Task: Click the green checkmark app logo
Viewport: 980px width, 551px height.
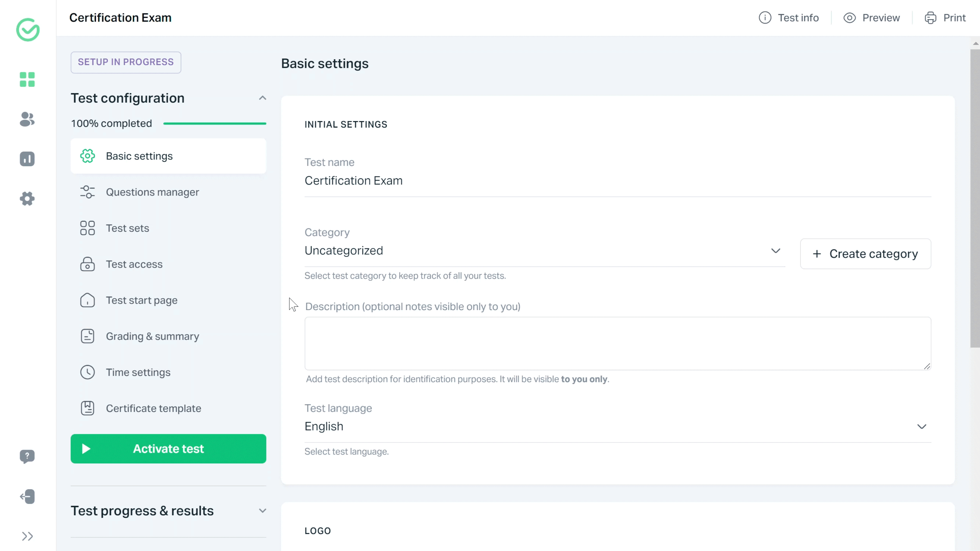Action: click(28, 30)
